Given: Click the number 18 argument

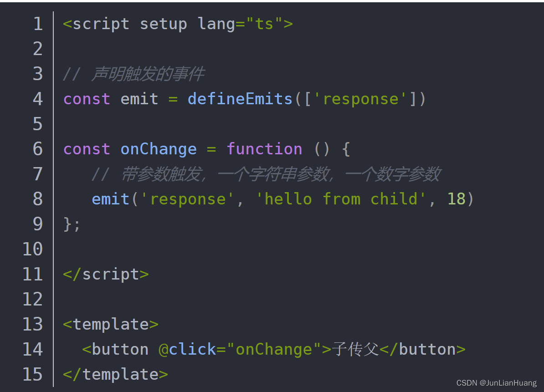Looking at the screenshot, I should pyautogui.click(x=456, y=199).
